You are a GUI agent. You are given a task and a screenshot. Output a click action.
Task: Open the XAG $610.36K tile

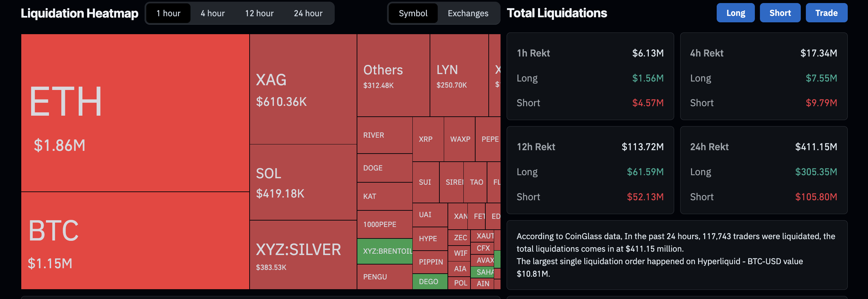[x=303, y=89]
